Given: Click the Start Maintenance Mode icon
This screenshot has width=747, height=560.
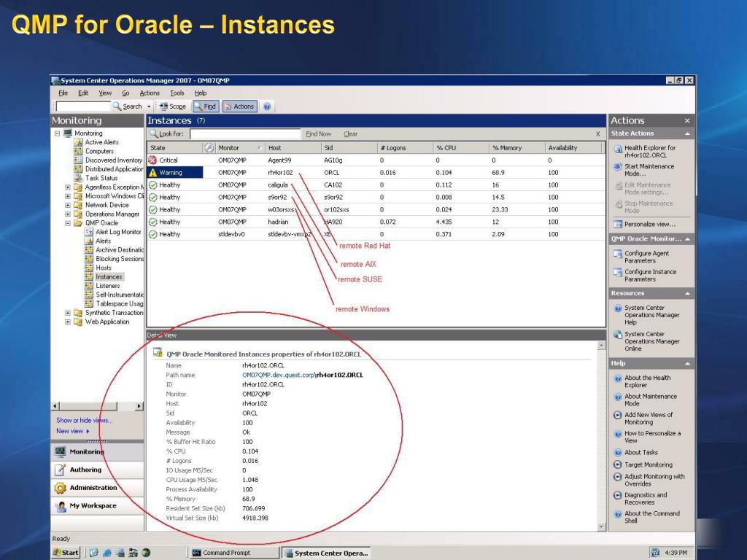Looking at the screenshot, I should point(618,167).
